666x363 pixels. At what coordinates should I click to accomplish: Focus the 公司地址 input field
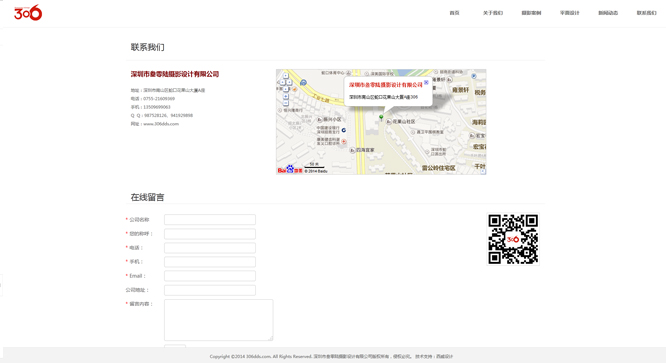pyautogui.click(x=210, y=290)
